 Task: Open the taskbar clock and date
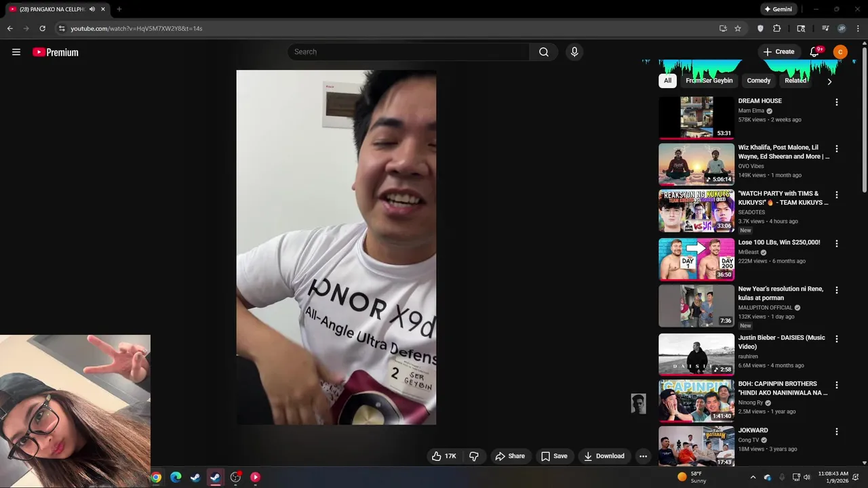coord(833,477)
